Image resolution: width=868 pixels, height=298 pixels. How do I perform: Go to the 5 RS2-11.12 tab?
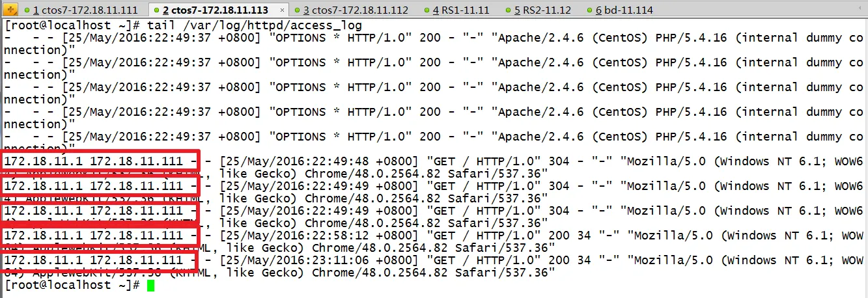tap(538, 11)
